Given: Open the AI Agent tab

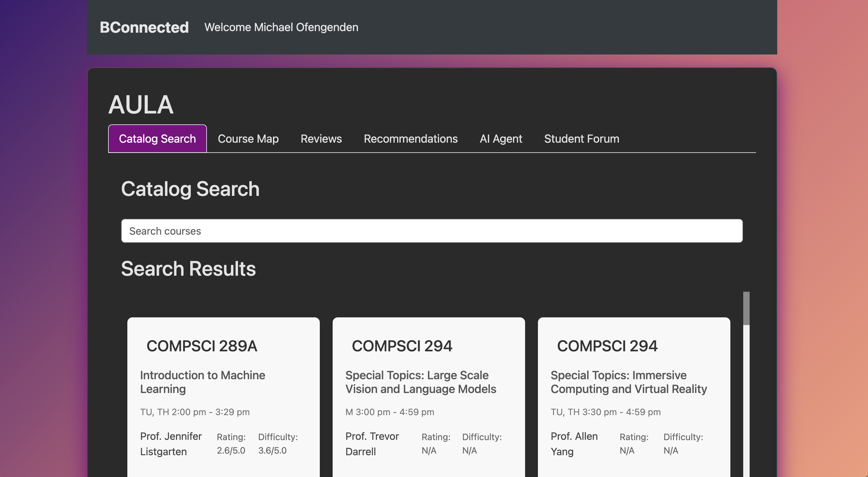Looking at the screenshot, I should 501,139.
